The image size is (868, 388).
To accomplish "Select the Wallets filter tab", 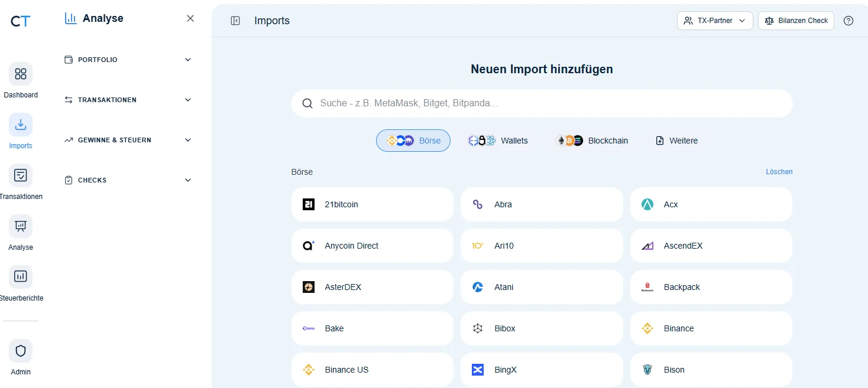I will click(498, 141).
